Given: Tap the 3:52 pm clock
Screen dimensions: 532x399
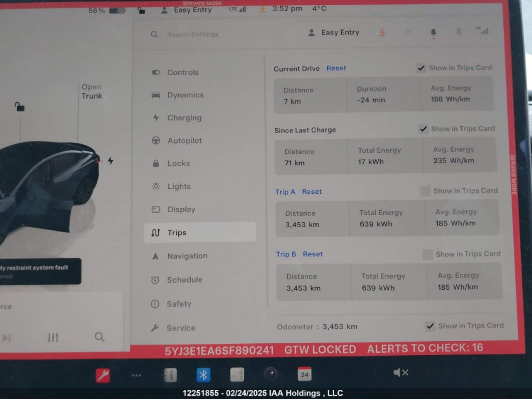Looking at the screenshot, I should 287,9.
